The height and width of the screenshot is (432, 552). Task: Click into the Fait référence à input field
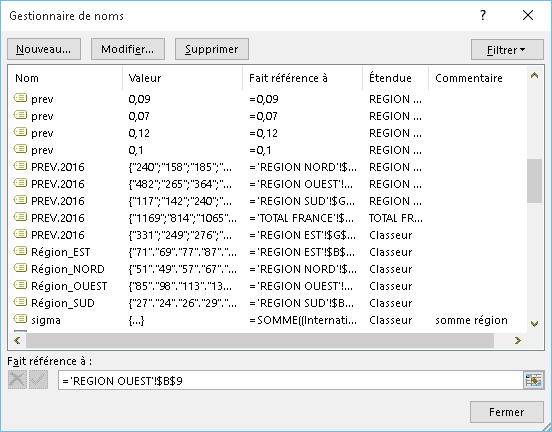[291, 381]
